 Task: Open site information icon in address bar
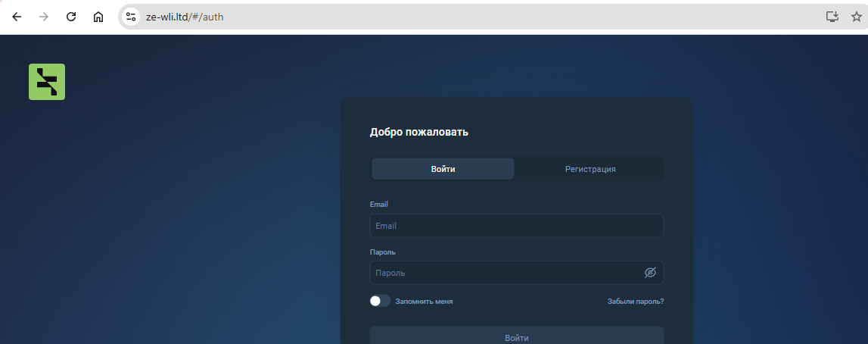coord(131,17)
